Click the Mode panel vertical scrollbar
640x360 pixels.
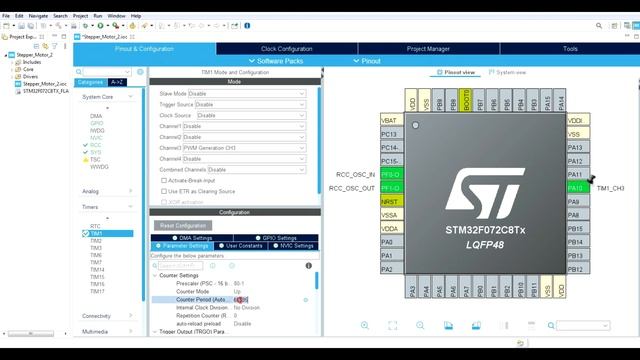[319, 141]
